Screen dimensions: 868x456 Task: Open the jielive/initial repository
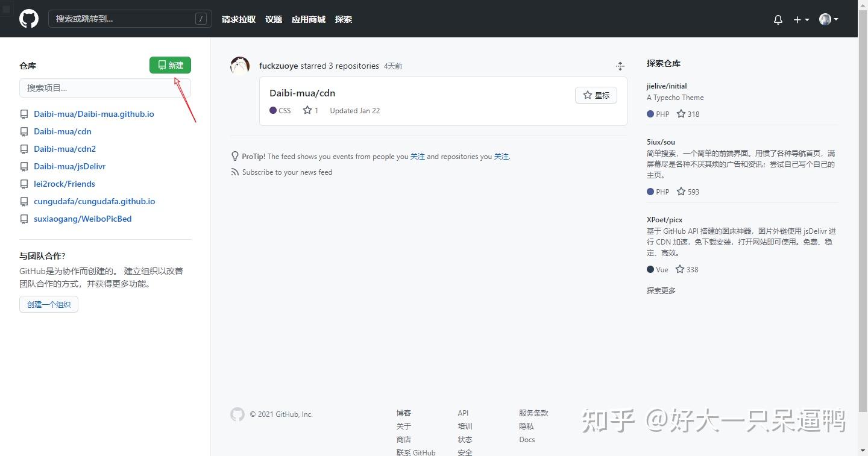point(667,86)
